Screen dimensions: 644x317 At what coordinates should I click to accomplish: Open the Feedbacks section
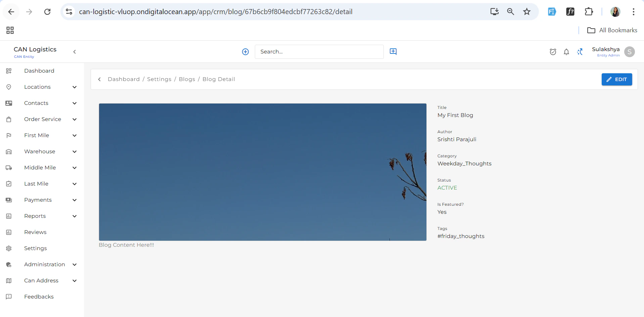[39, 296]
